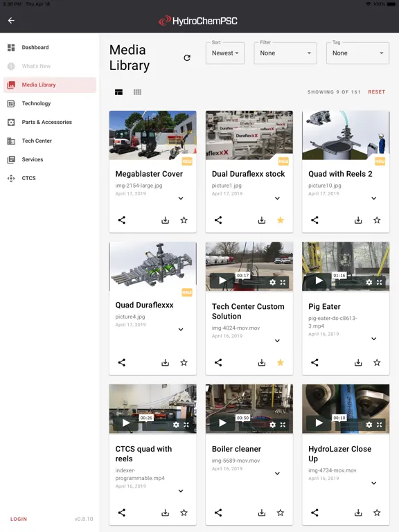The image size is (399, 532).
Task: Tap the back arrow in header
Action: 11,21
